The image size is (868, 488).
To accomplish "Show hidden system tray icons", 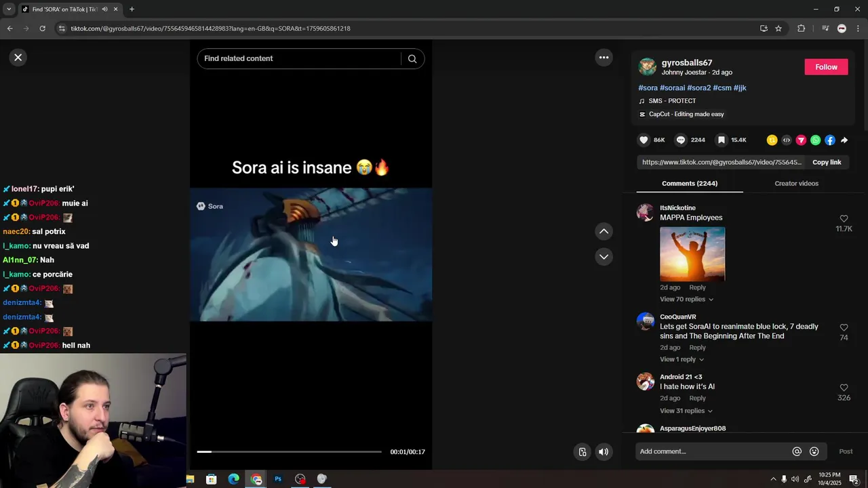I will point(773,479).
